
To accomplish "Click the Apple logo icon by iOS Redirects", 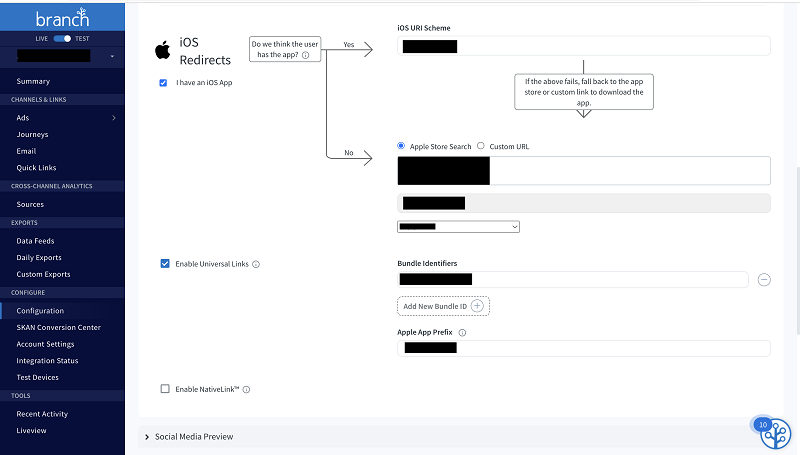I will [x=163, y=50].
